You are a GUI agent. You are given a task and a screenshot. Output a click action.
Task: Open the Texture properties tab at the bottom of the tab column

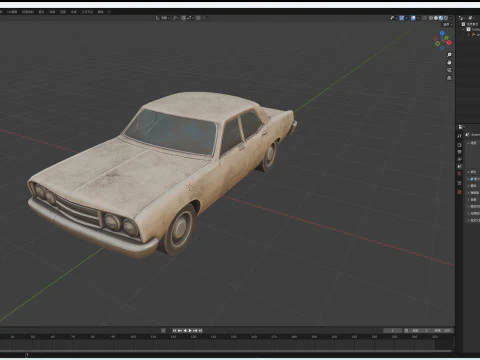(459, 192)
